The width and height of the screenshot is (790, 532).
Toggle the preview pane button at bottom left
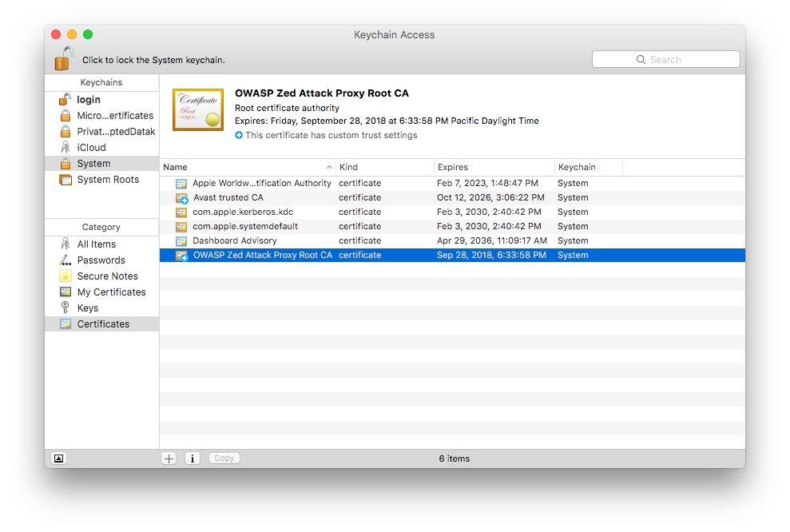pyautogui.click(x=59, y=458)
